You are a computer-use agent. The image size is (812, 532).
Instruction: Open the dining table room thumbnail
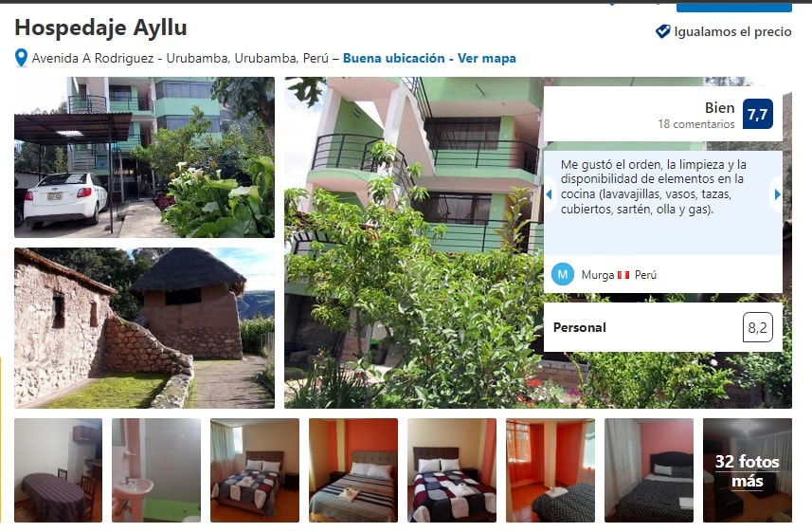pos(58,470)
